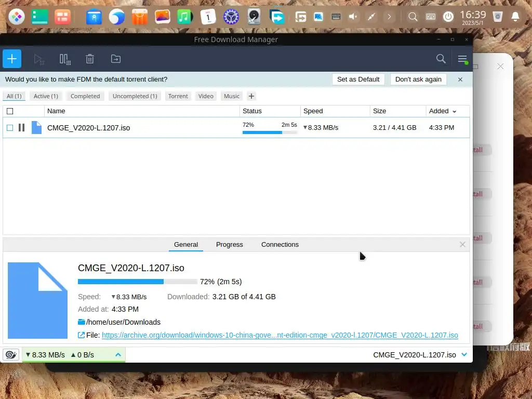Screen dimensions: 532x399
Task: Open the system settings gear dock icon
Action: [231, 17]
